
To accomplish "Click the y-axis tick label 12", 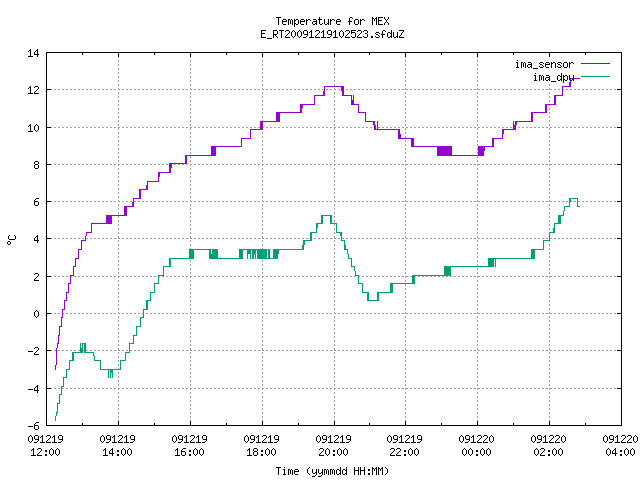I will [x=33, y=90].
